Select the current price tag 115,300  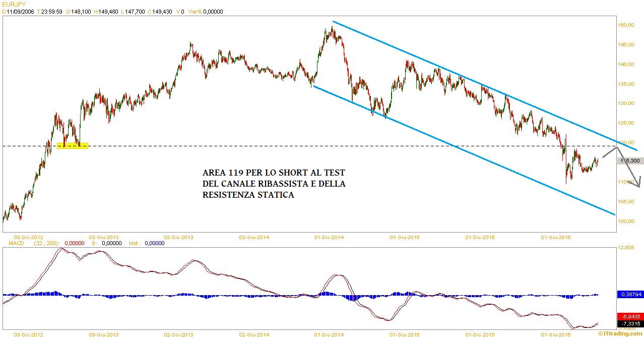pyautogui.click(x=630, y=160)
